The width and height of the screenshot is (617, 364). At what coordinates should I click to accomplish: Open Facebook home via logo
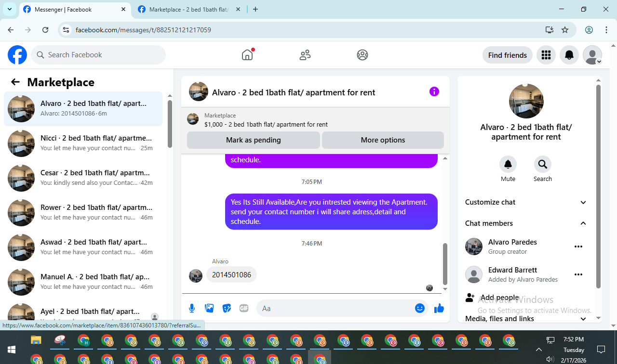[x=17, y=55]
